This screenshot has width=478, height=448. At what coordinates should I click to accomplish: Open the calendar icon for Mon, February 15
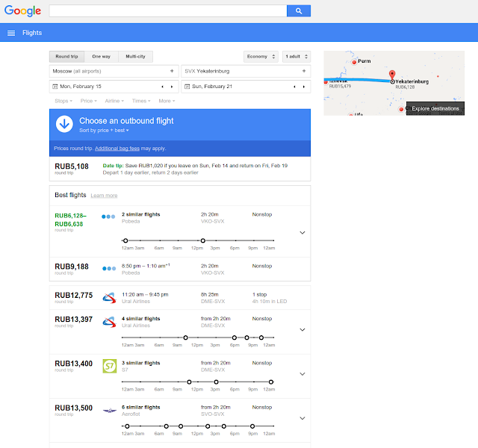coord(55,87)
